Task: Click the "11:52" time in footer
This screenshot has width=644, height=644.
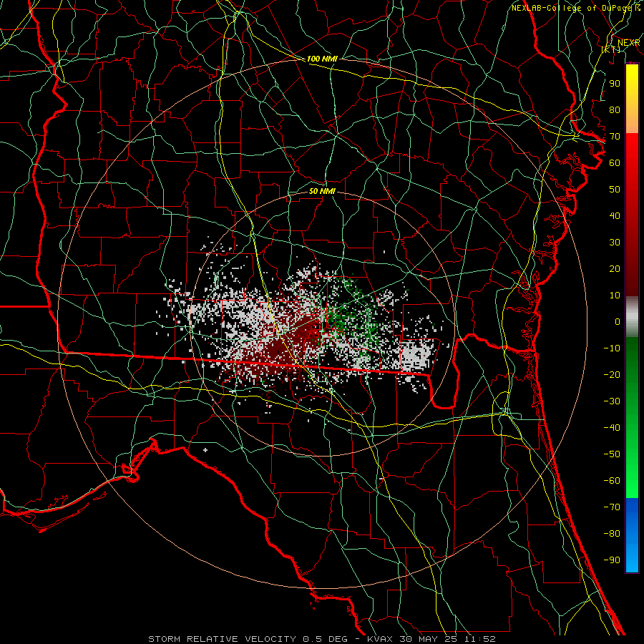Action: (x=479, y=639)
